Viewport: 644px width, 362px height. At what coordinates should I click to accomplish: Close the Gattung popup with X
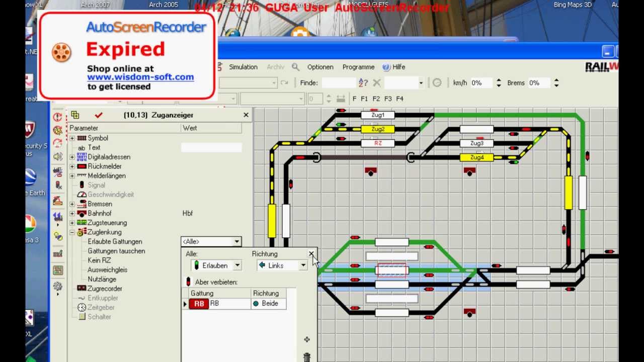[x=311, y=254]
